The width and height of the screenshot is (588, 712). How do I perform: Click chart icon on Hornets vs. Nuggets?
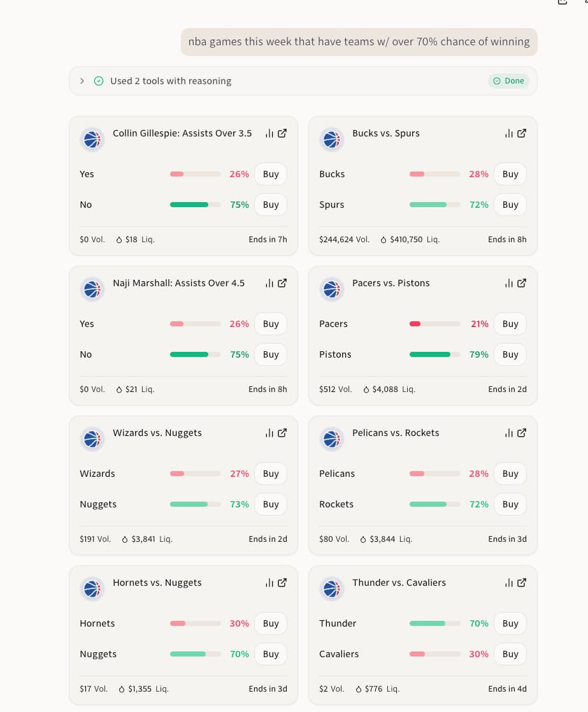pyautogui.click(x=269, y=583)
